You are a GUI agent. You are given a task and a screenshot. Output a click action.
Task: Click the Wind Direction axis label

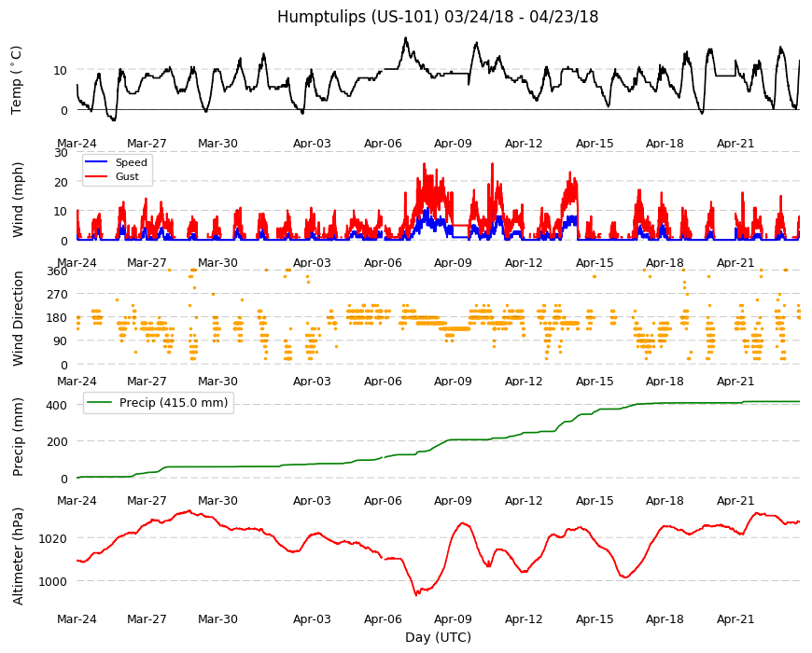[18, 318]
